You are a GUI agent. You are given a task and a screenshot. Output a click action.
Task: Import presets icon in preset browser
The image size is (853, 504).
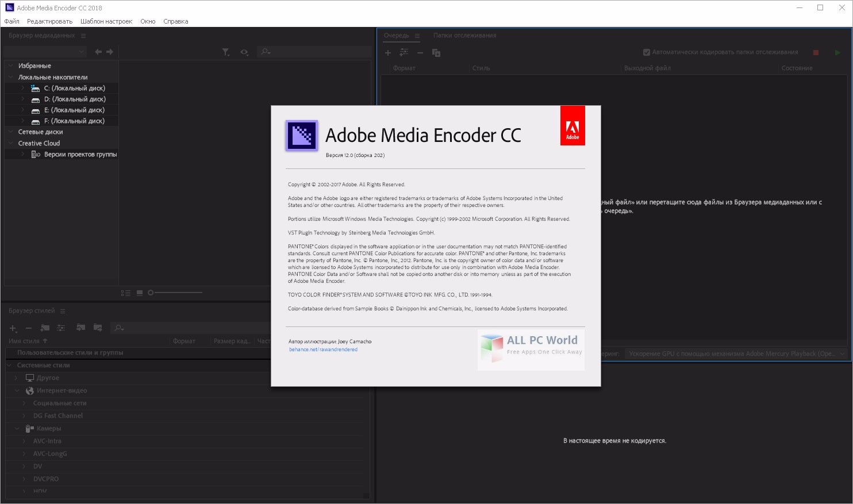click(x=81, y=328)
